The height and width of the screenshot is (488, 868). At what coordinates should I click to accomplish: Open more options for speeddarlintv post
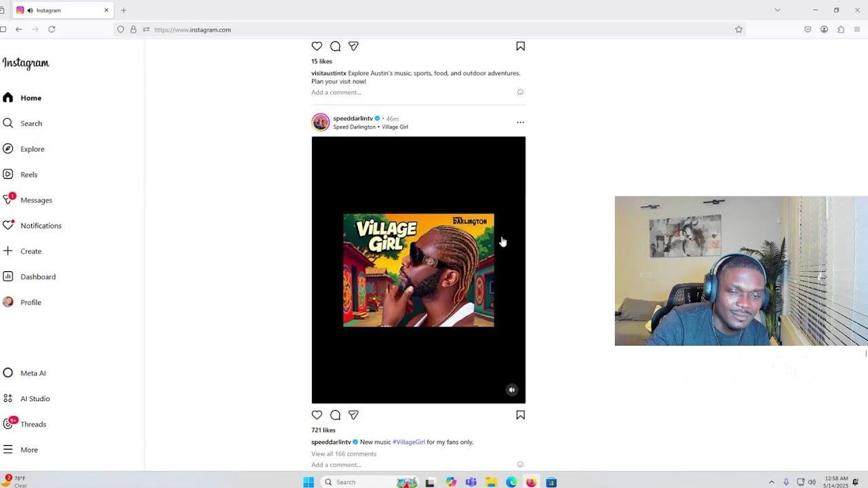click(x=520, y=123)
